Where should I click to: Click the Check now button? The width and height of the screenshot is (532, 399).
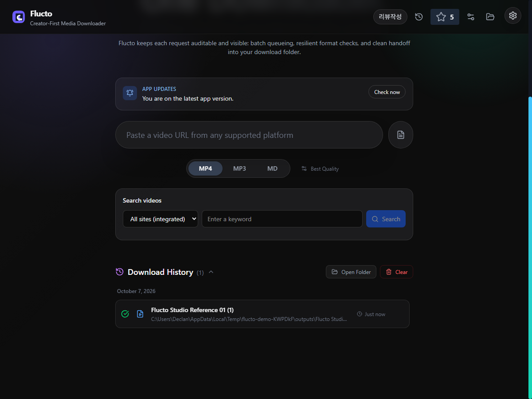pos(387,92)
